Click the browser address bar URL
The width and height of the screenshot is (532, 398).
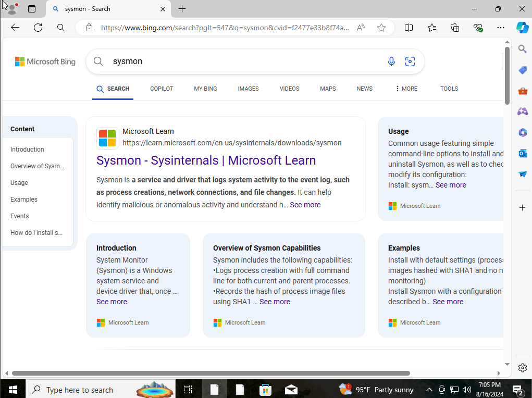(225, 28)
